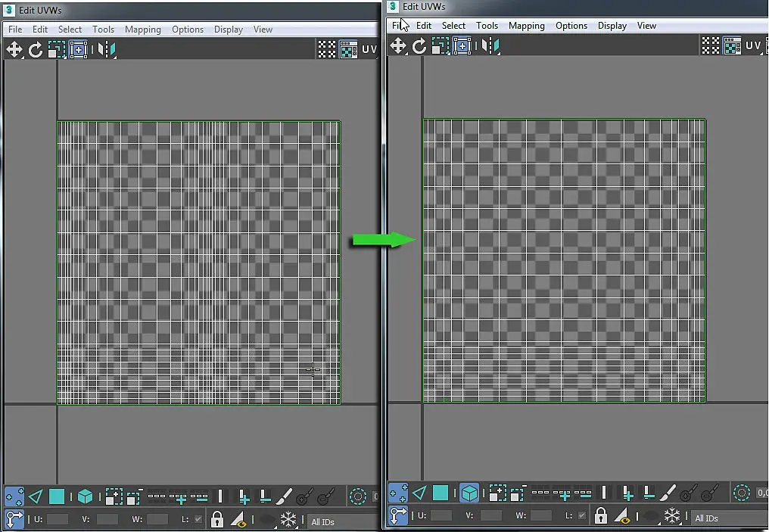Toggle Lock Selection padlock in right window
The width and height of the screenshot is (769, 532).
pyautogui.click(x=601, y=515)
